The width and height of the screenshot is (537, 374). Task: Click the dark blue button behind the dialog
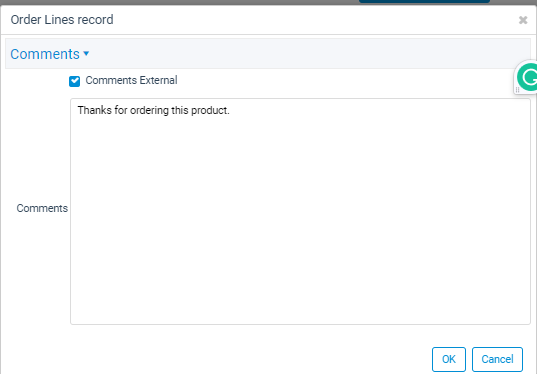424,1
